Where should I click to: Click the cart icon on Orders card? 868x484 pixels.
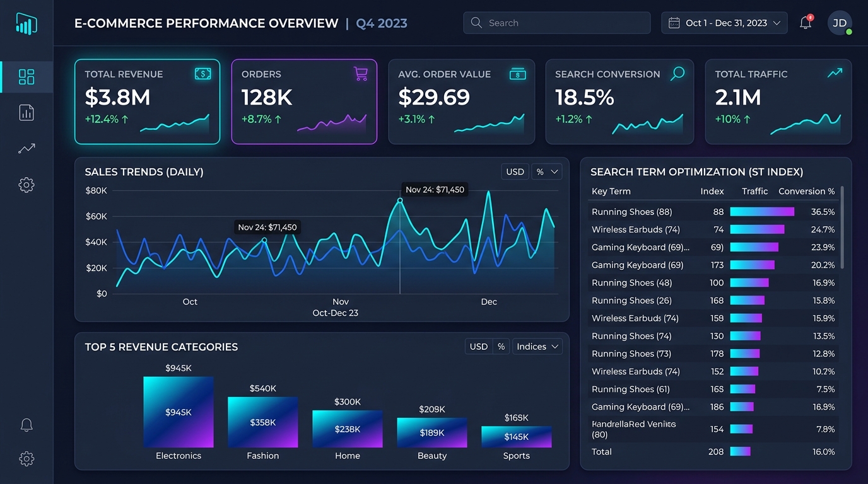(360, 74)
